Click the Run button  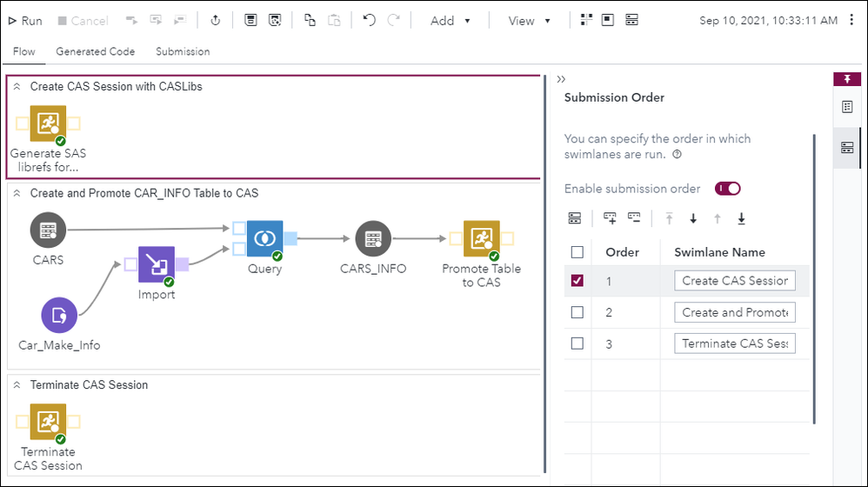[x=25, y=20]
